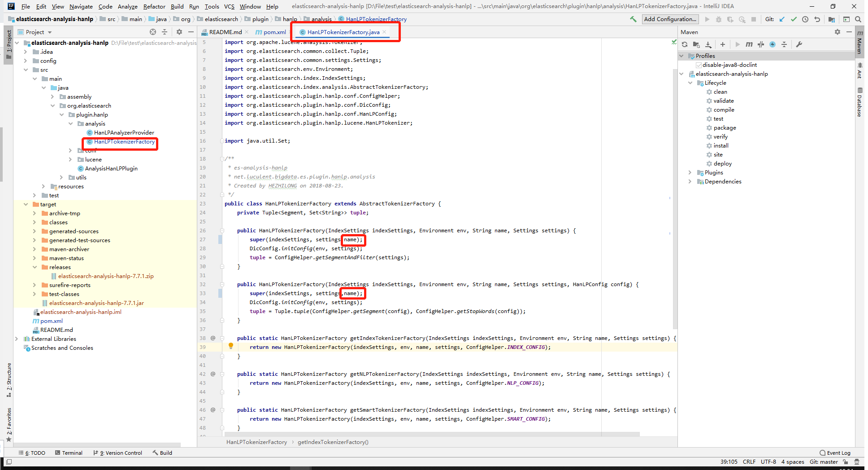
Task: Click the Execute Maven Goal 'm' icon
Action: pos(749,44)
